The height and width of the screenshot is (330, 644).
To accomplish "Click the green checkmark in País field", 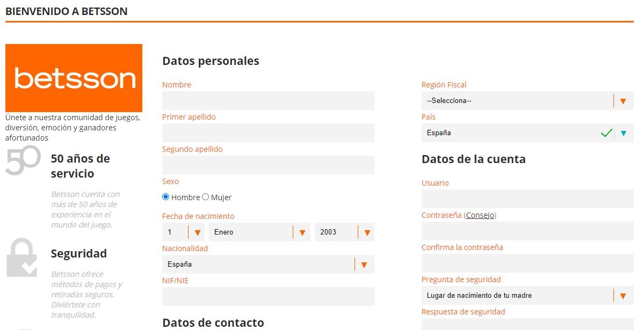I will pyautogui.click(x=606, y=133).
